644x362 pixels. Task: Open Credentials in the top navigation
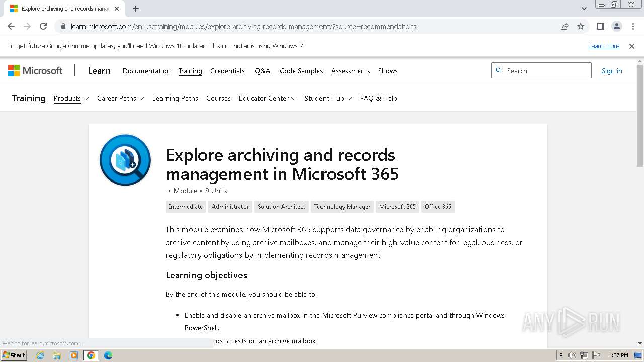227,71
